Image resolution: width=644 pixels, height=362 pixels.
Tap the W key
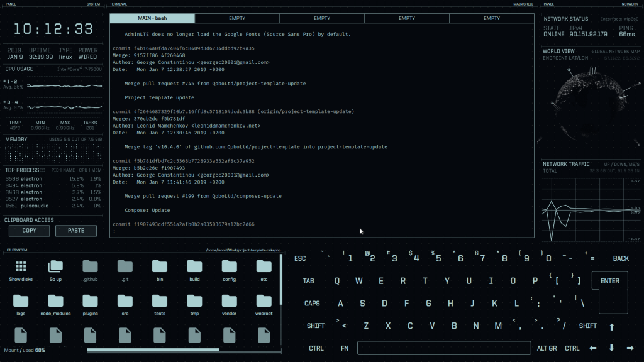(x=359, y=281)
